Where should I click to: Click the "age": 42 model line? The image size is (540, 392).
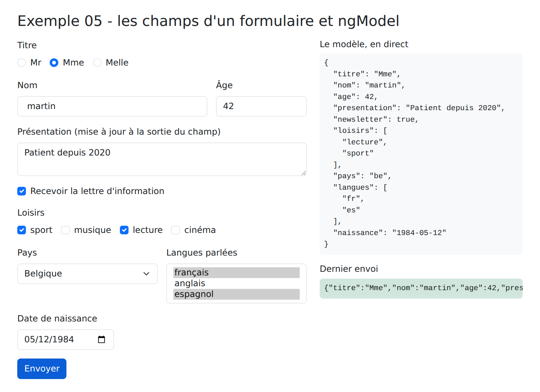[x=355, y=97]
